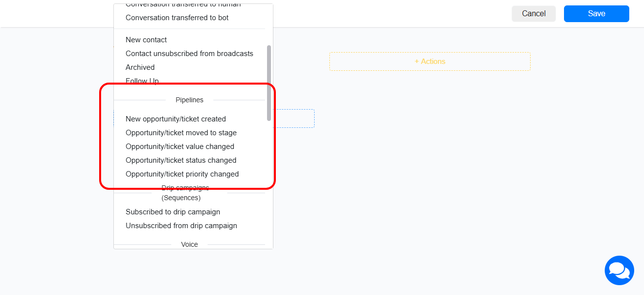Click the + Actions placeholder
This screenshot has height=295, width=644.
[429, 61]
